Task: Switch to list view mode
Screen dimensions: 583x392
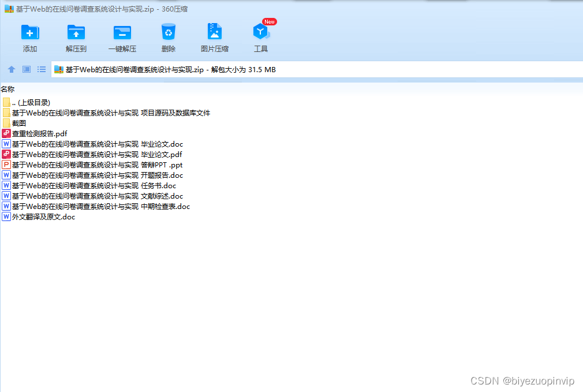Action: click(x=41, y=69)
